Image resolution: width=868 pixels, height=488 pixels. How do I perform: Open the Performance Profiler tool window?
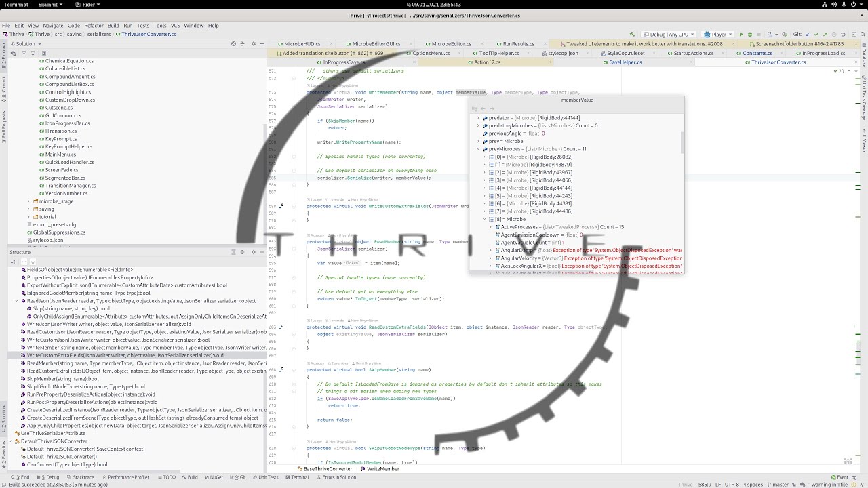(x=125, y=477)
